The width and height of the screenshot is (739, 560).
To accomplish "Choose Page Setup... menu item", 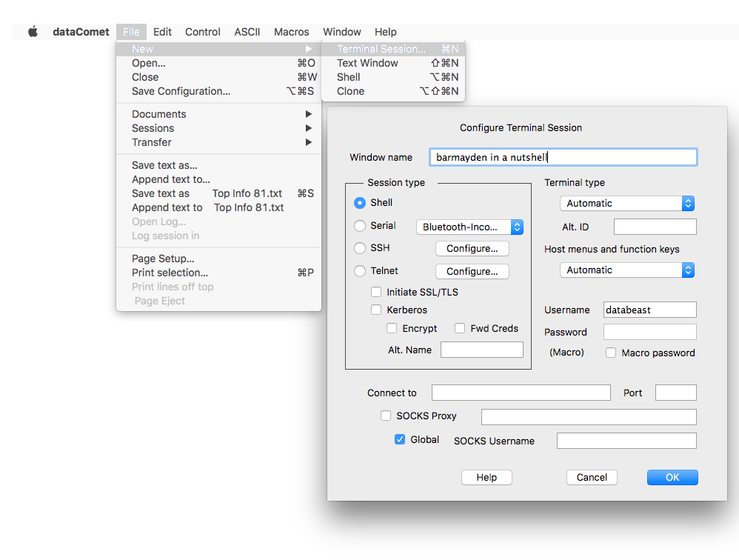I will click(218, 259).
